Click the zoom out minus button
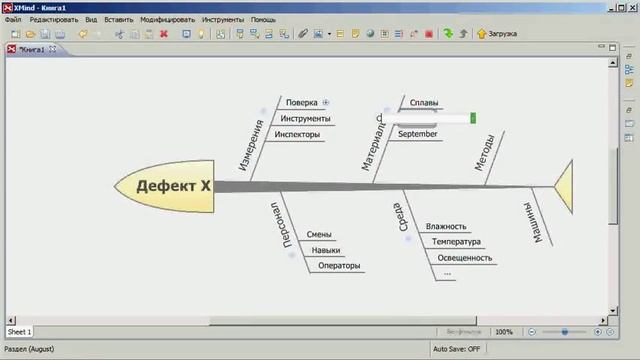This screenshot has height=360, width=640. 531,332
